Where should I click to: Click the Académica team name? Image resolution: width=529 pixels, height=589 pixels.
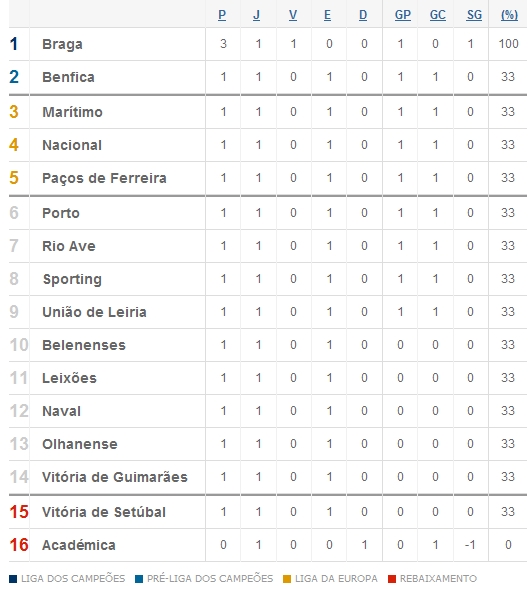coord(79,545)
